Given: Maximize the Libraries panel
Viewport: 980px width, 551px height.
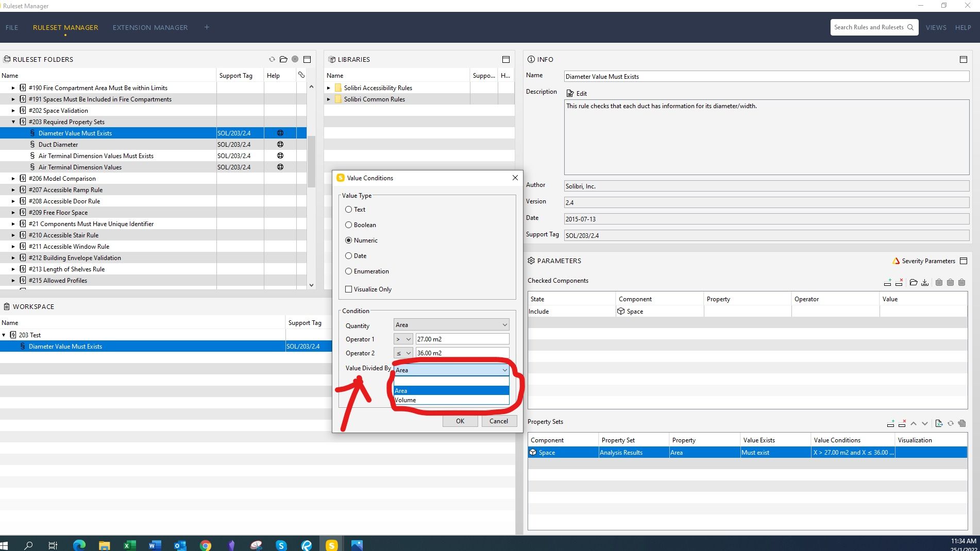Looking at the screenshot, I should point(506,59).
